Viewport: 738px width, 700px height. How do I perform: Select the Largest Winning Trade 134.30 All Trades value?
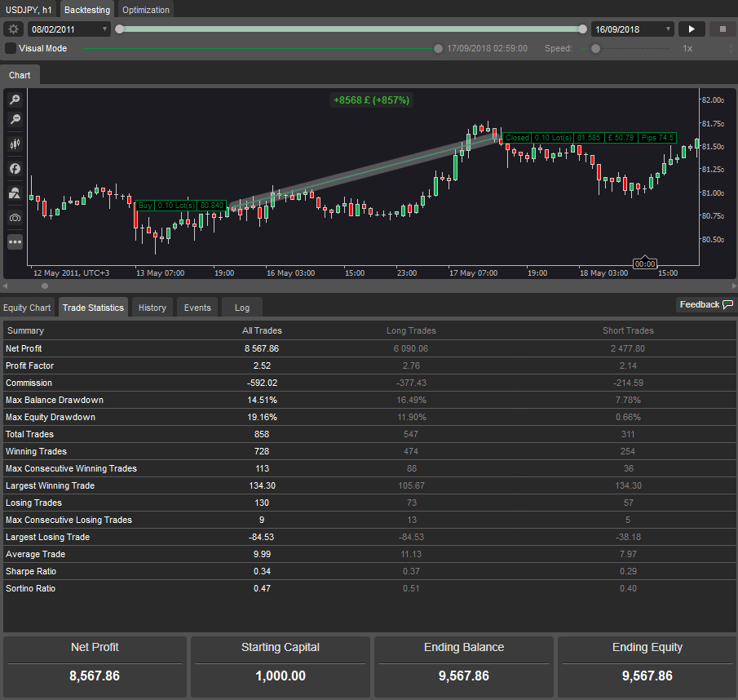[x=262, y=485]
